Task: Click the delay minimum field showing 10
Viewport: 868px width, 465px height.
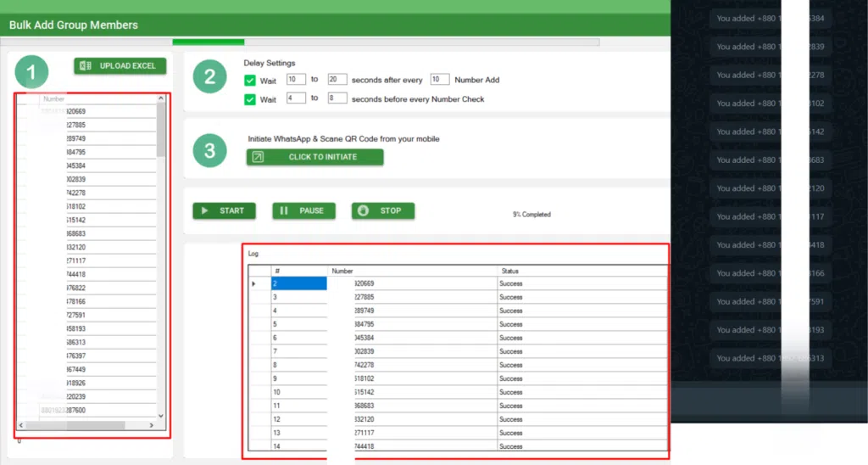Action: click(x=296, y=79)
